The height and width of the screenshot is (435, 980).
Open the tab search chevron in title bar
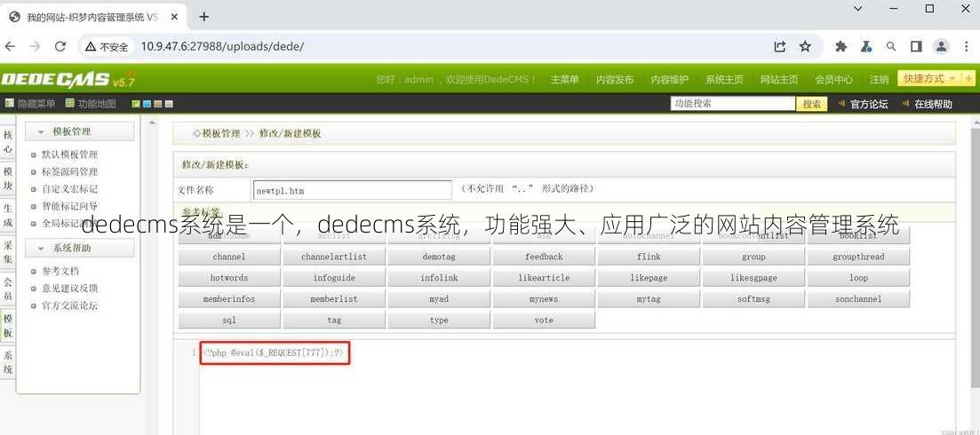(858, 9)
